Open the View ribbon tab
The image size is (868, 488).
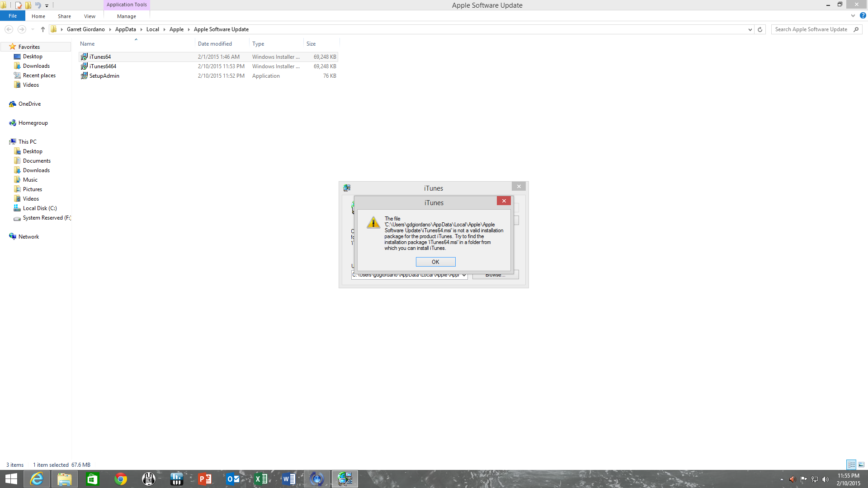coord(90,16)
